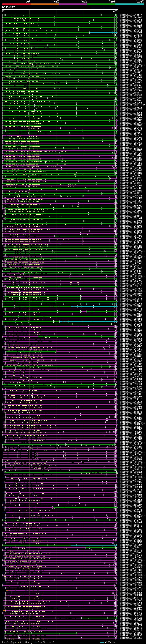146x644 pixels.
Task: Select label UniRef100_B9RIB5
Action: point(131,306)
